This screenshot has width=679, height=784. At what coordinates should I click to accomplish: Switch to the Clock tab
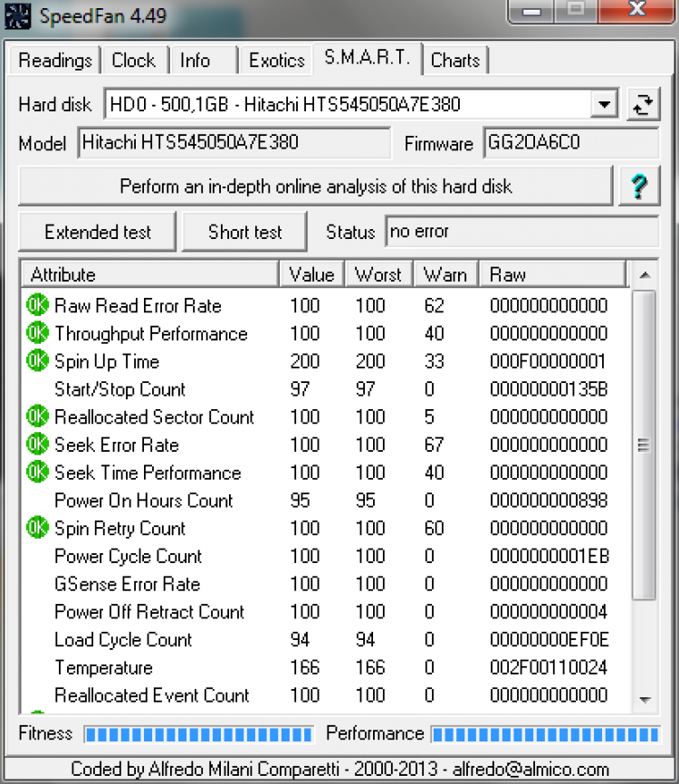[x=133, y=61]
